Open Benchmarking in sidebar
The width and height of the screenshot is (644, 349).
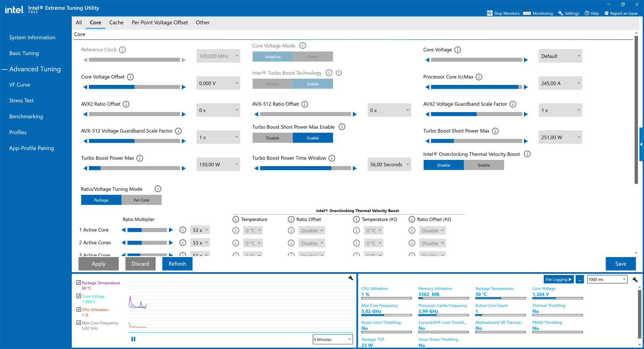point(26,116)
